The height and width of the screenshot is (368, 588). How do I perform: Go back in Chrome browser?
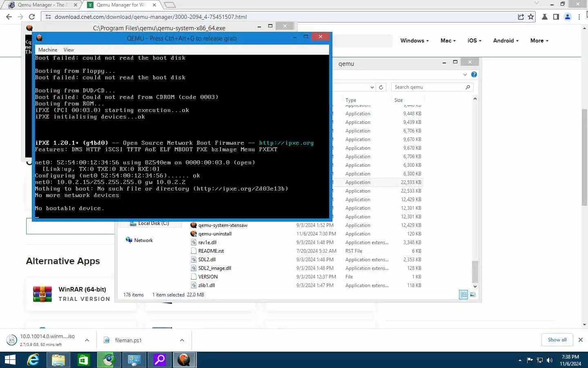tap(9, 17)
